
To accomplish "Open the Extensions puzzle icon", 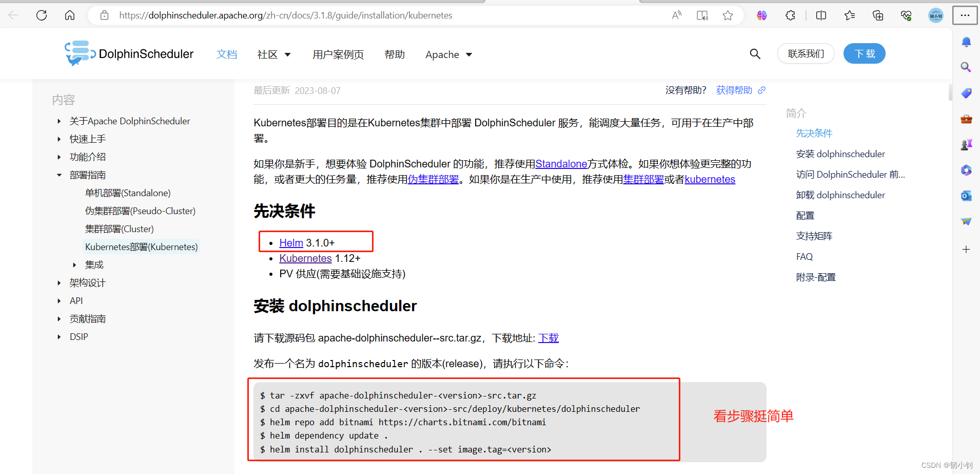I will [x=790, y=15].
